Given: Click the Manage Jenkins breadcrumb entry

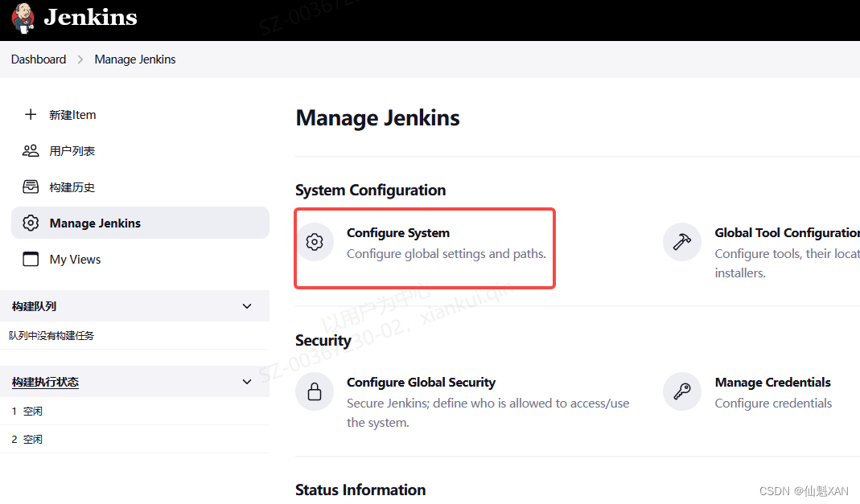Looking at the screenshot, I should (x=134, y=59).
